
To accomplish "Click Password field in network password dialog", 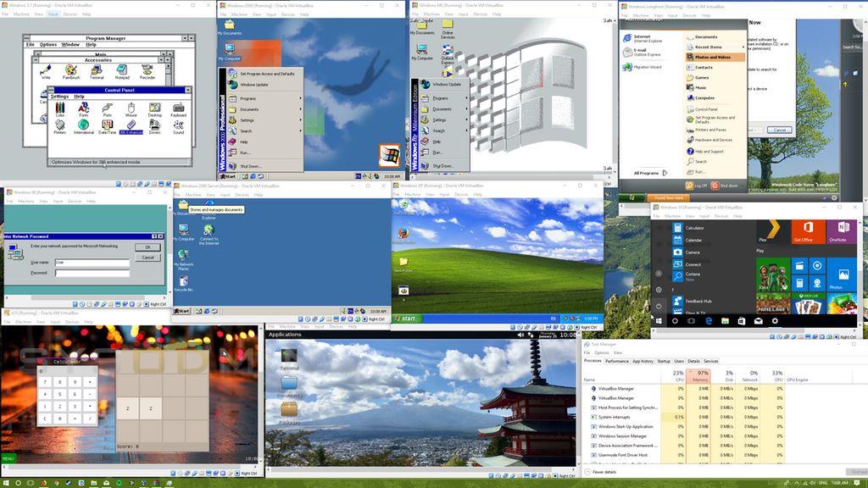I will pyautogui.click(x=92, y=273).
